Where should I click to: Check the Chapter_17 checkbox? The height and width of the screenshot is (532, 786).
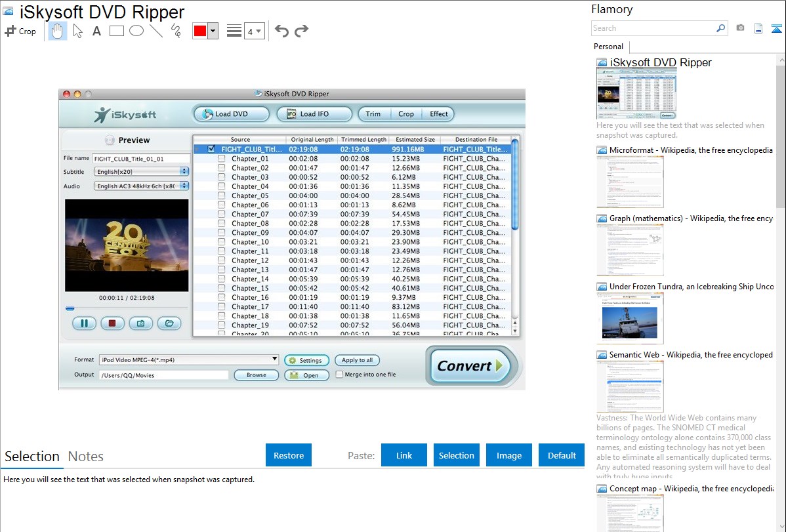221,306
